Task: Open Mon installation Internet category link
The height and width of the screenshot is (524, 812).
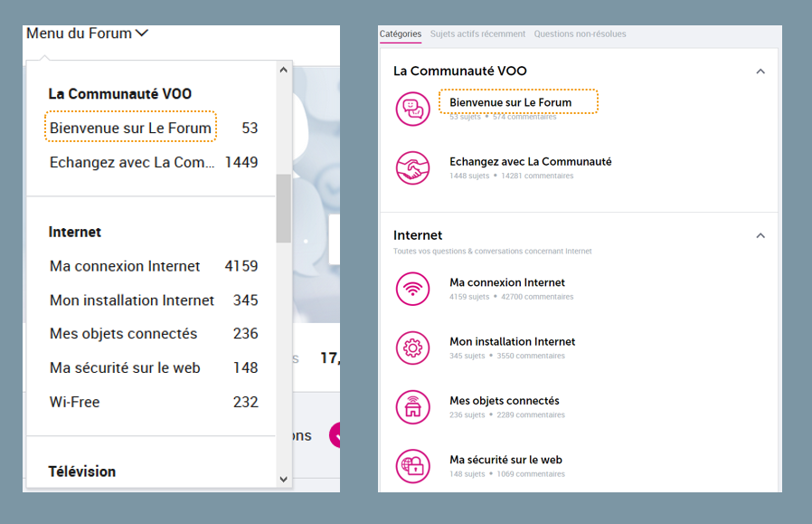Action: [x=512, y=341]
